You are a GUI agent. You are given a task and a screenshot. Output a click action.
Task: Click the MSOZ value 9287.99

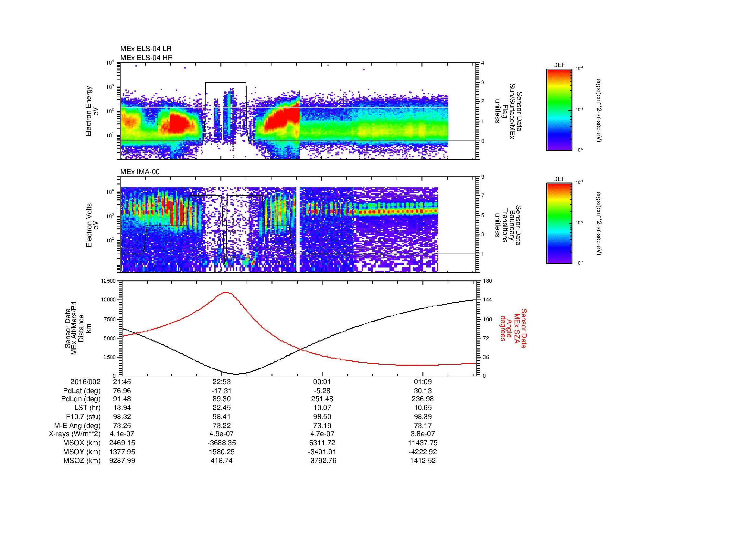122,461
